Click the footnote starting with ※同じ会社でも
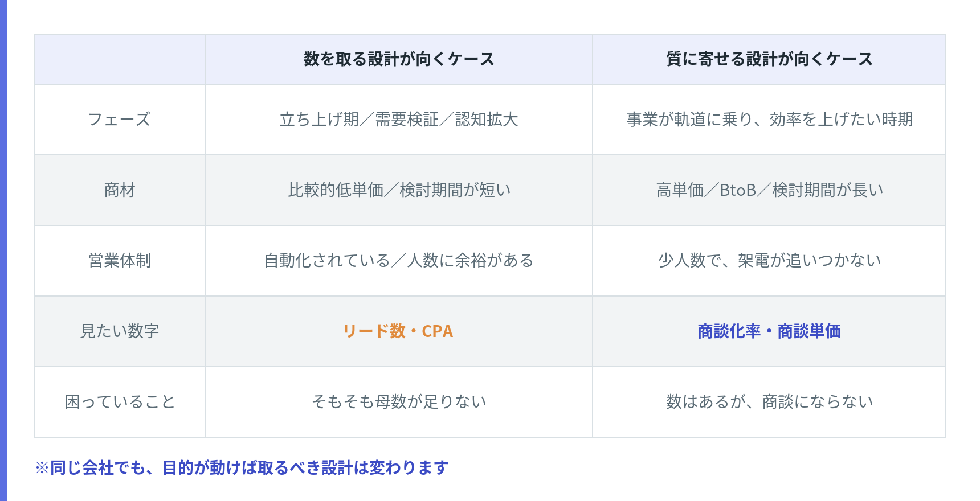 point(242,468)
